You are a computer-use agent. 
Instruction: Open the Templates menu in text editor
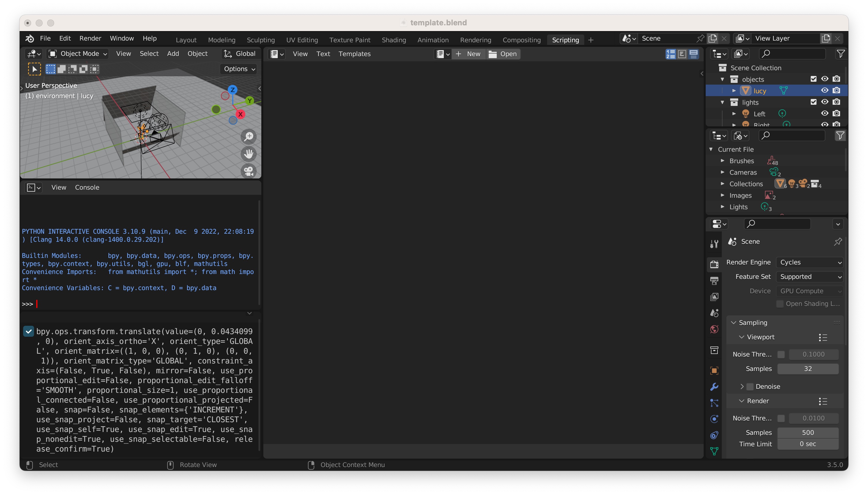tap(354, 54)
